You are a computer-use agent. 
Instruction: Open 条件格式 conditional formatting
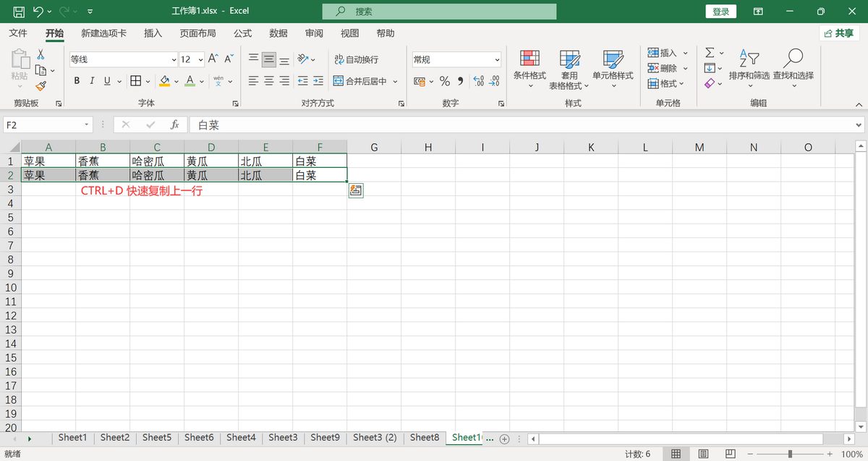[529, 69]
